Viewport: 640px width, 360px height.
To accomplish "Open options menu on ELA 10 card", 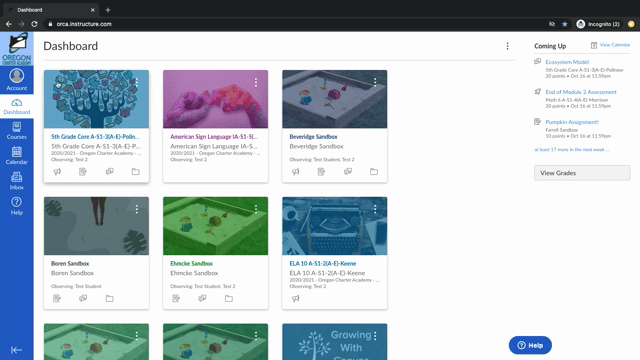I will click(x=375, y=209).
